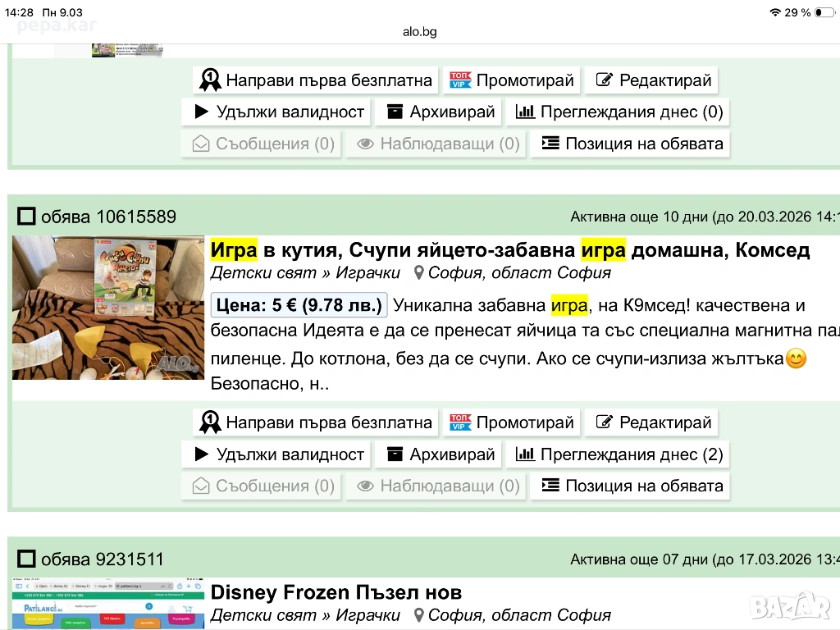This screenshot has height=630, width=840.
Task: Click Преглеждания днес (0) in the top listing
Action: pyautogui.click(x=619, y=112)
